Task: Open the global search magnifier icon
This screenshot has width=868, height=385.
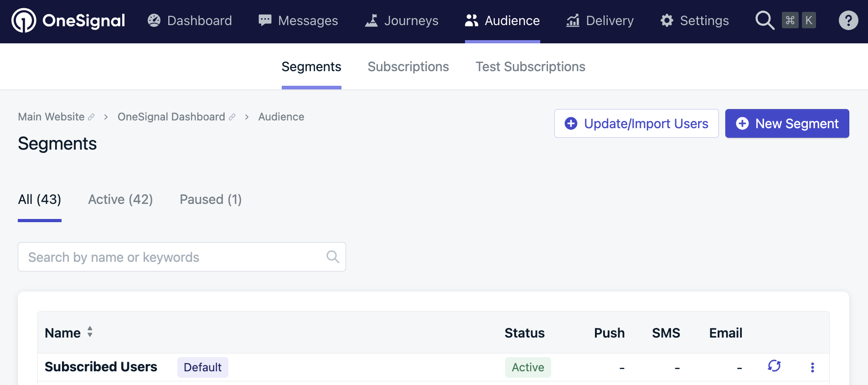Action: 765,21
